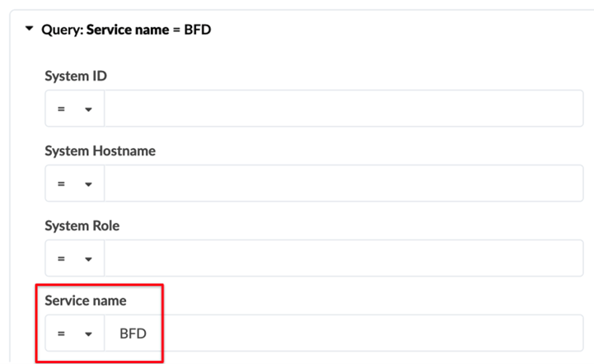Image resolution: width=594 pixels, height=364 pixels.
Task: Open the System Role operator caret
Action: tap(87, 259)
